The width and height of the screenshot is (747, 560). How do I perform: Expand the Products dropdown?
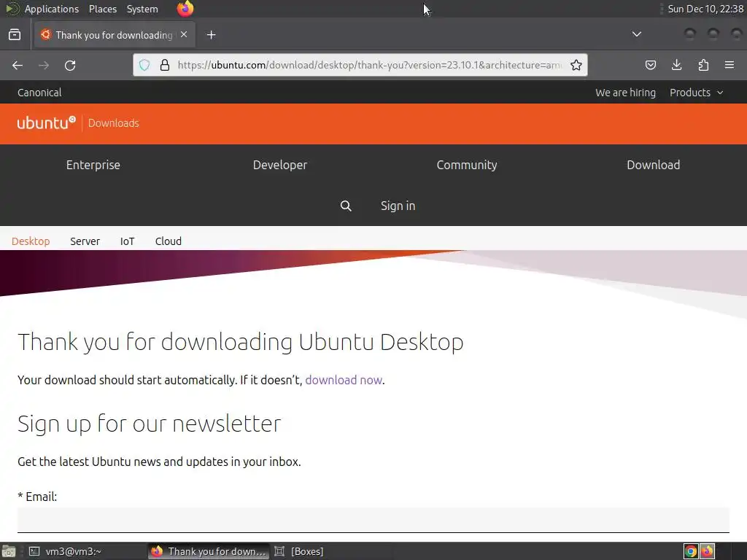click(696, 93)
